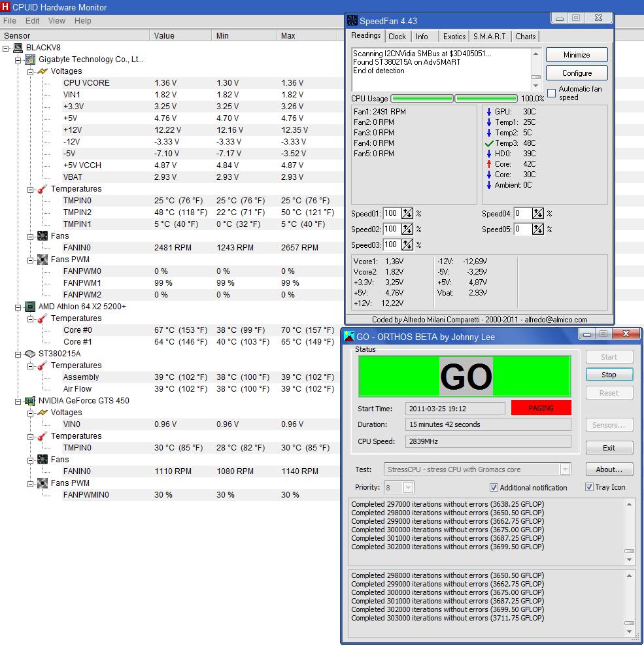
Task: Collapse the Gigabyte Technology tree node
Action: tap(18, 60)
